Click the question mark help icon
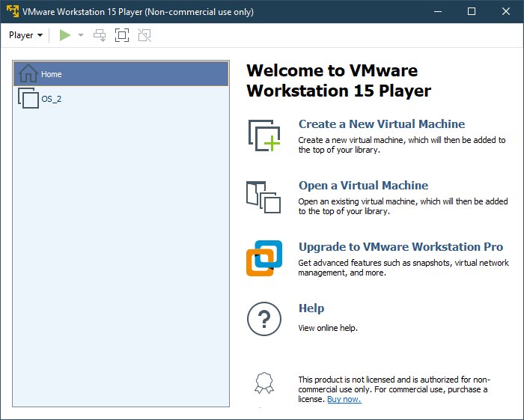This screenshot has height=420, width=524. tap(264, 319)
